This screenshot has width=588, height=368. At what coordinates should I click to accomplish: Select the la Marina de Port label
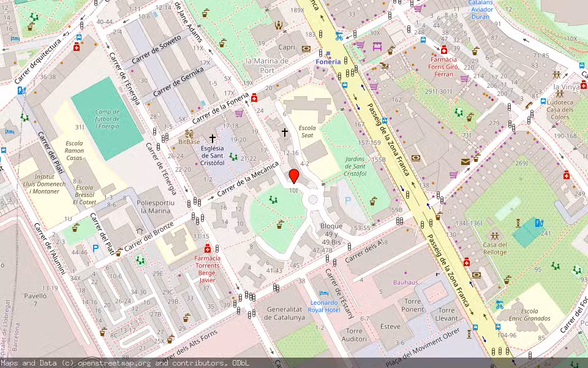click(267, 66)
